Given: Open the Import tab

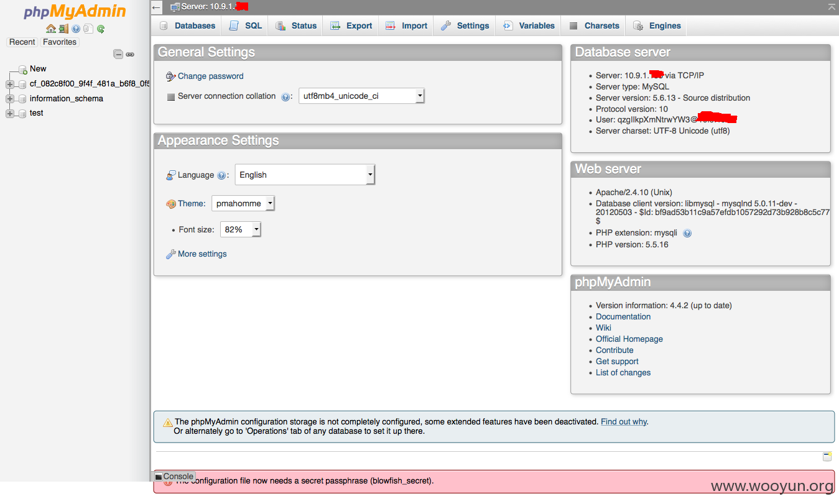Looking at the screenshot, I should point(406,25).
